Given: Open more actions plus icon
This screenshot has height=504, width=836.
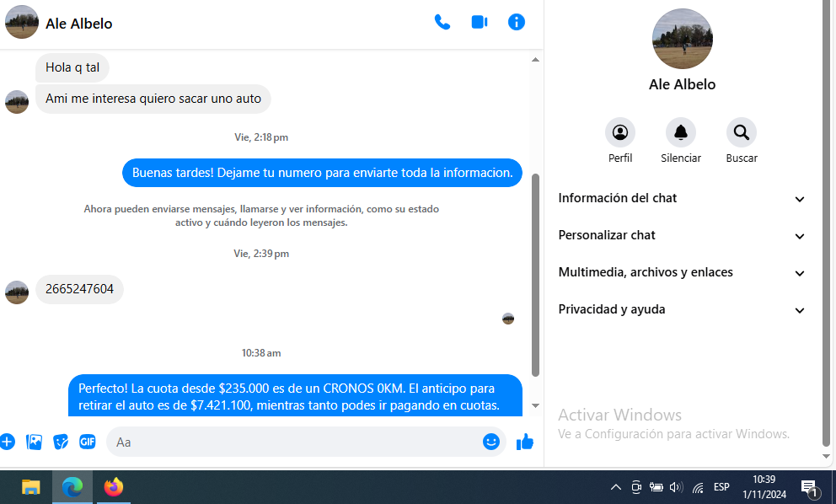Looking at the screenshot, I should coord(7,442).
